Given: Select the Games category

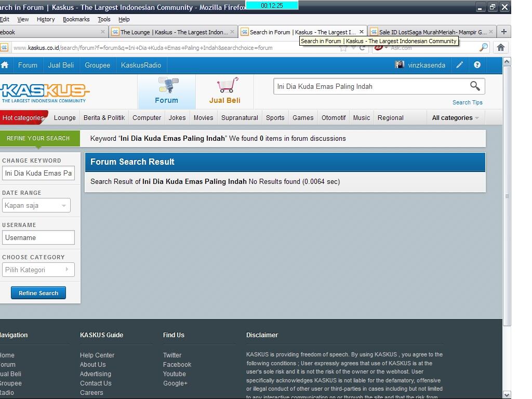Looking at the screenshot, I should coord(303,118).
